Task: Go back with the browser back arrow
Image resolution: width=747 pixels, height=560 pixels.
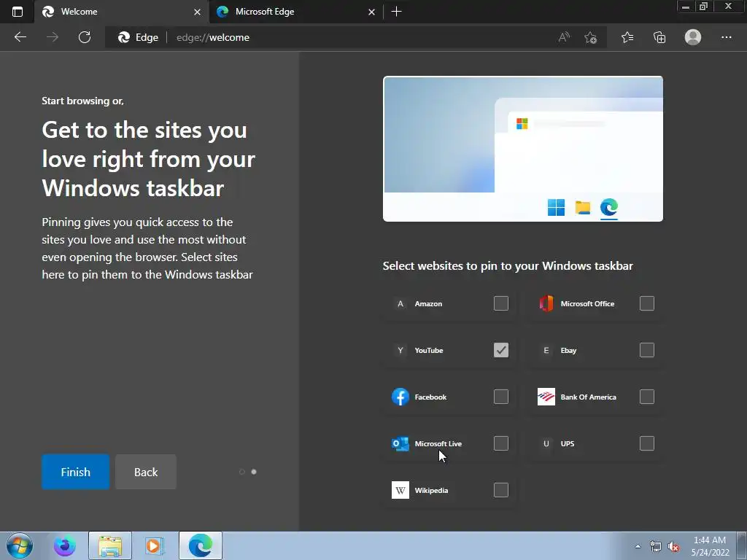Action: click(x=20, y=37)
